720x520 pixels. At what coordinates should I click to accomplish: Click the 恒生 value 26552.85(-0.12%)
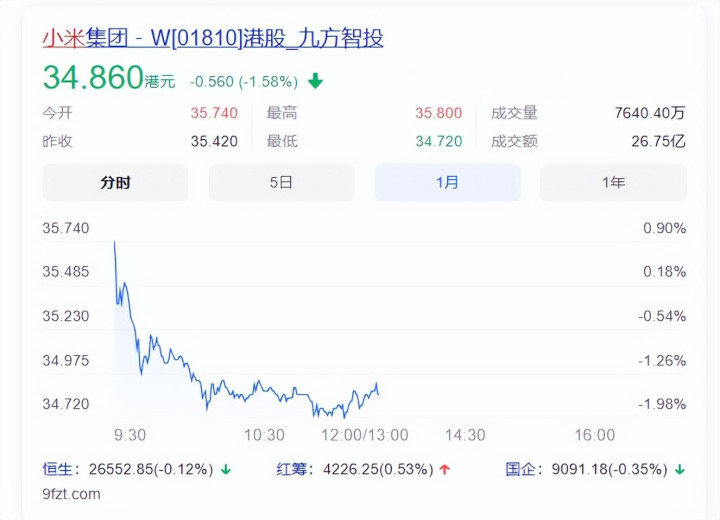click(x=151, y=469)
